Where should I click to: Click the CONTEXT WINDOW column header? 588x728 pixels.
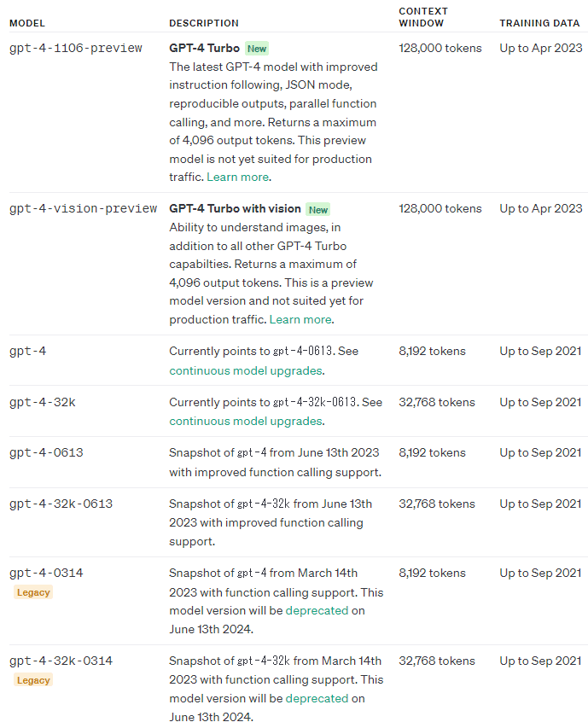[422, 17]
